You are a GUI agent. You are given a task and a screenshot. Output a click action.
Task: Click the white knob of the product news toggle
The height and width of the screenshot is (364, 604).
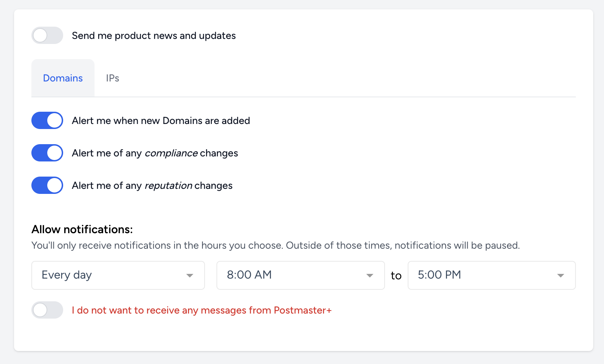tap(41, 35)
